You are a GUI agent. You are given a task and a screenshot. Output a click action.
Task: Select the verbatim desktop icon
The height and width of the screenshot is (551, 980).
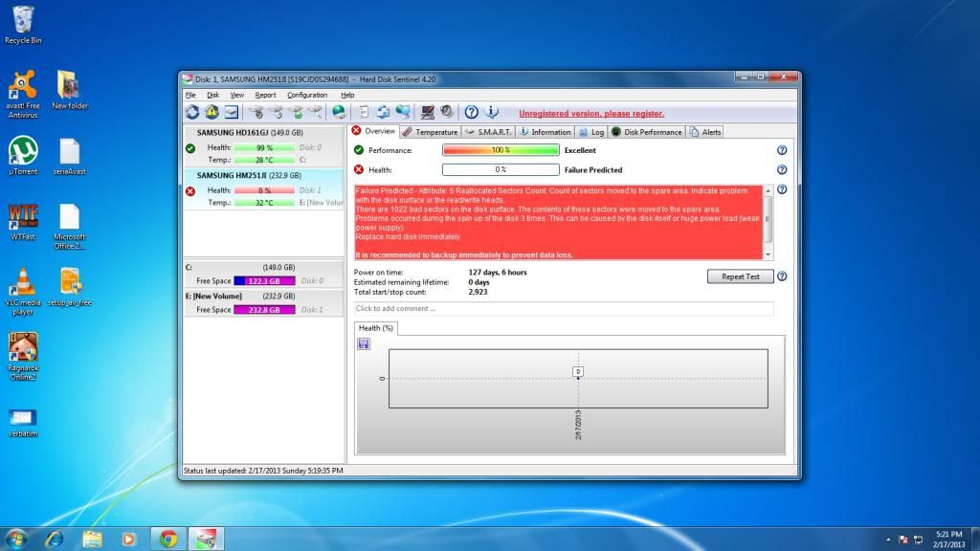click(x=23, y=422)
